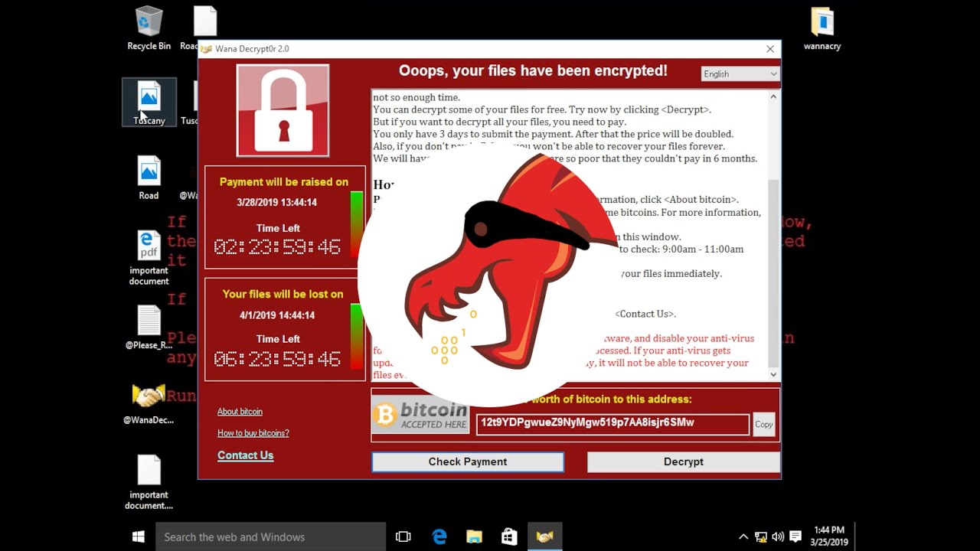Screen dimensions: 980x551
Task: Open the volume tray icon
Action: coord(778,536)
